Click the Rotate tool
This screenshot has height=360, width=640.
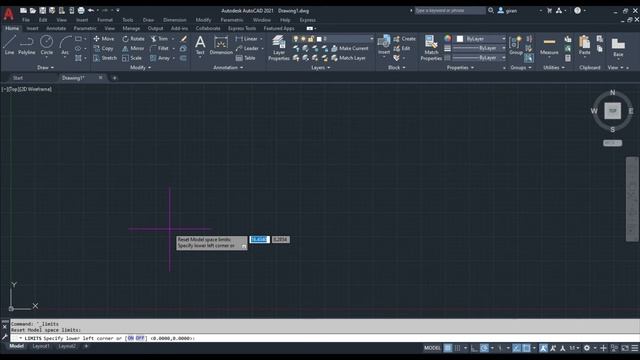133,39
